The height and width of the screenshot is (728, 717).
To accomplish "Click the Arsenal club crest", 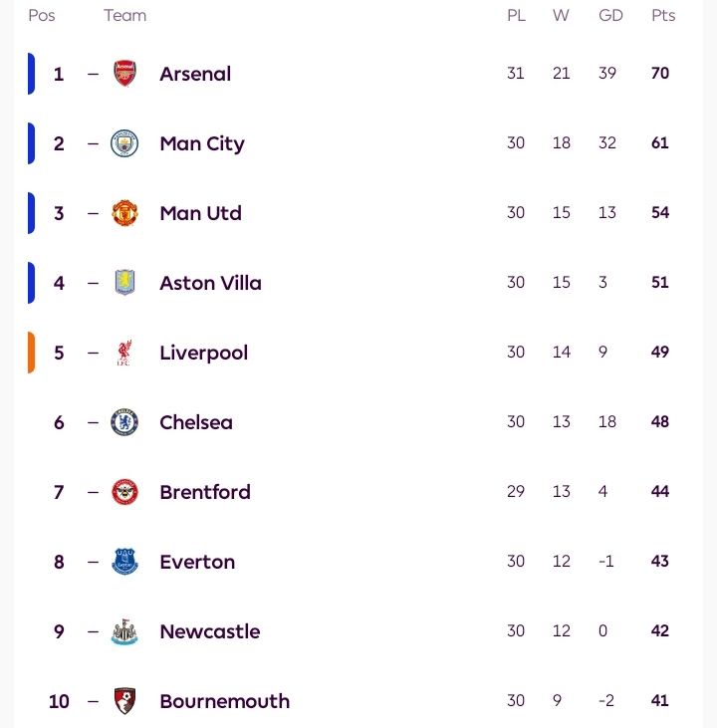I will click(x=124, y=74).
